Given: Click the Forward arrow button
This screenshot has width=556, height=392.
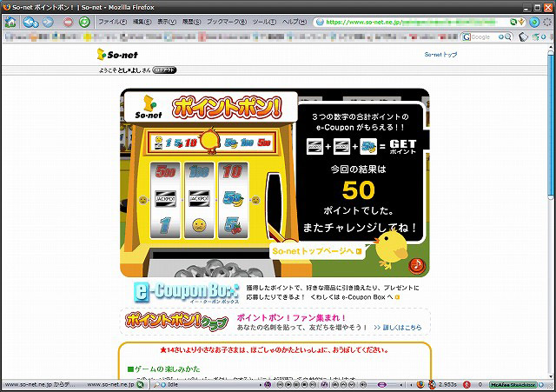Looking at the screenshot, I should coord(48,22).
